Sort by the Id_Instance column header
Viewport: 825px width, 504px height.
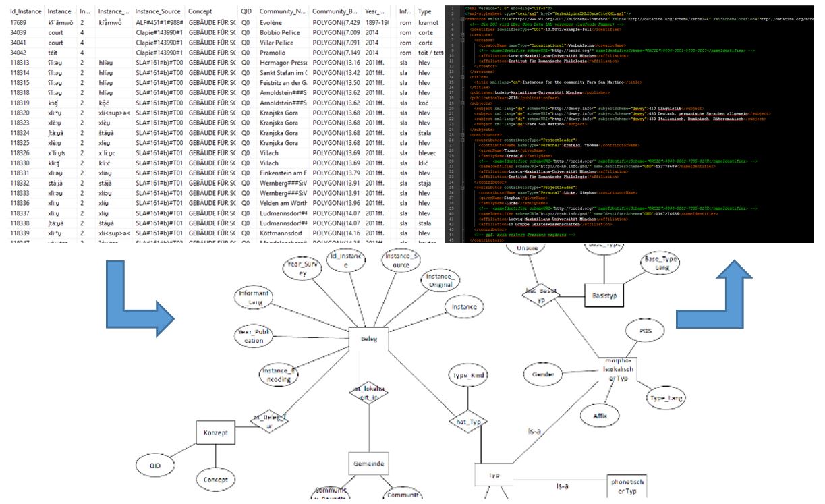[22, 12]
